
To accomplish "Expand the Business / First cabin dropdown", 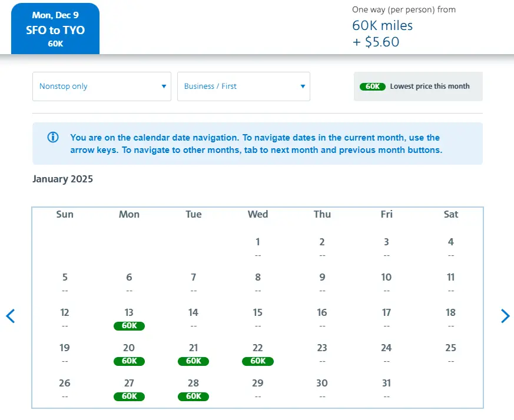I will (x=243, y=86).
